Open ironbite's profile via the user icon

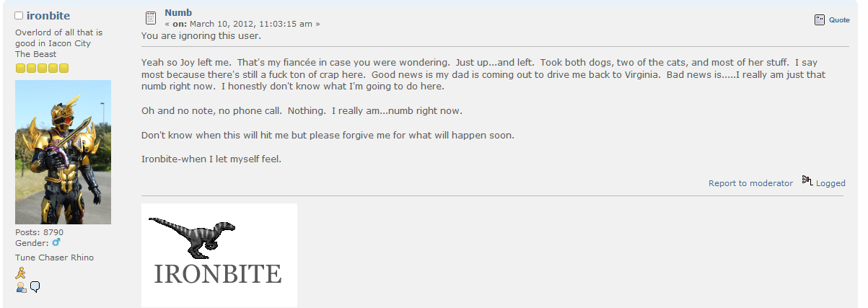(21, 287)
